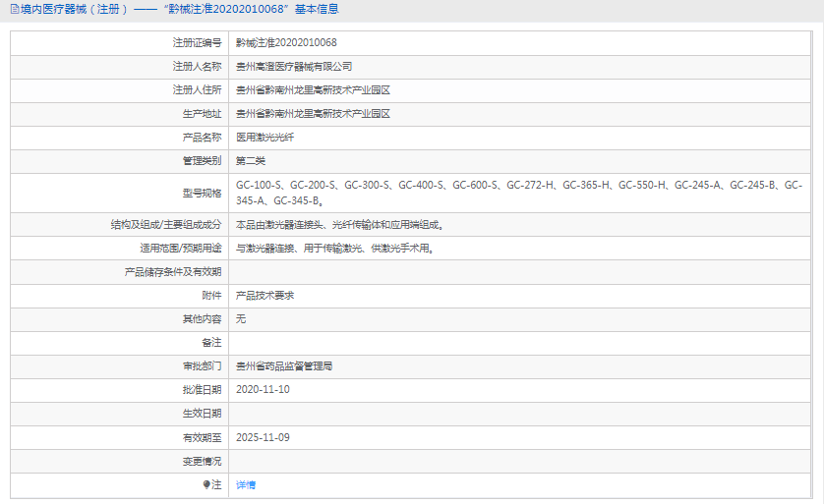
Task: Click the structure text 本品由激光器连接头
Action: point(339,225)
